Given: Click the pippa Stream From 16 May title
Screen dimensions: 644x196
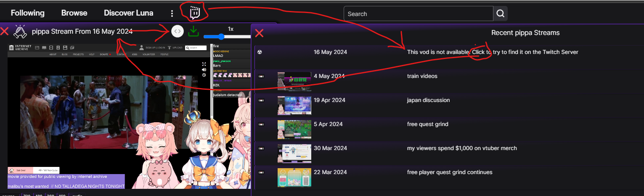Looking at the screenshot, I should click(x=82, y=31).
